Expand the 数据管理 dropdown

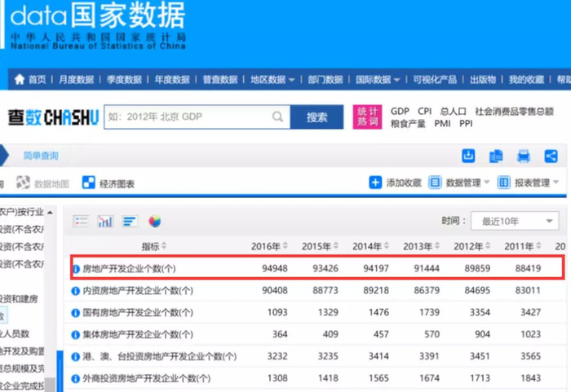pyautogui.click(x=458, y=183)
